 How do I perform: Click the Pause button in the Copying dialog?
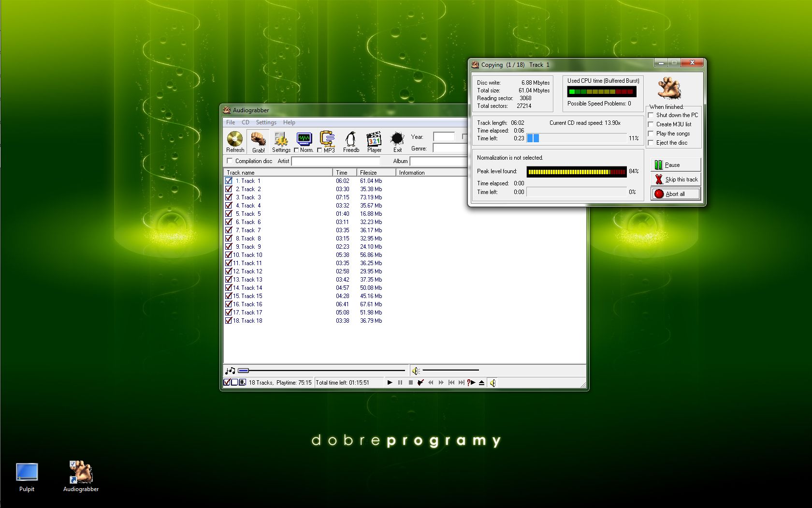[x=676, y=165]
